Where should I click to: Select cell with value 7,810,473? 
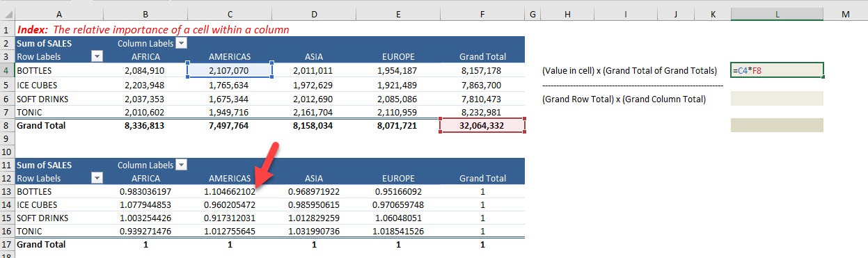click(482, 98)
